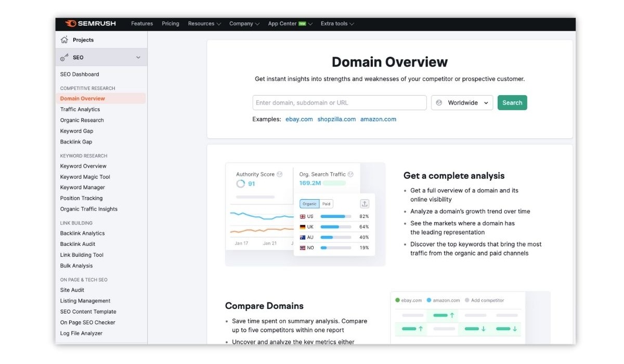The width and height of the screenshot is (624, 364).
Task: Go to Traffic Analytics
Action: coord(80,109)
